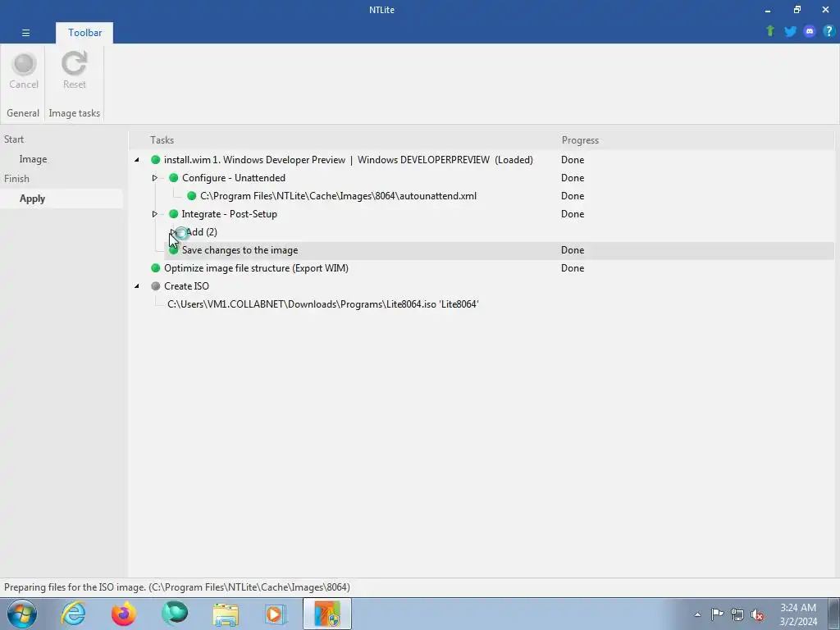Click the Image tasks group label

(x=75, y=113)
